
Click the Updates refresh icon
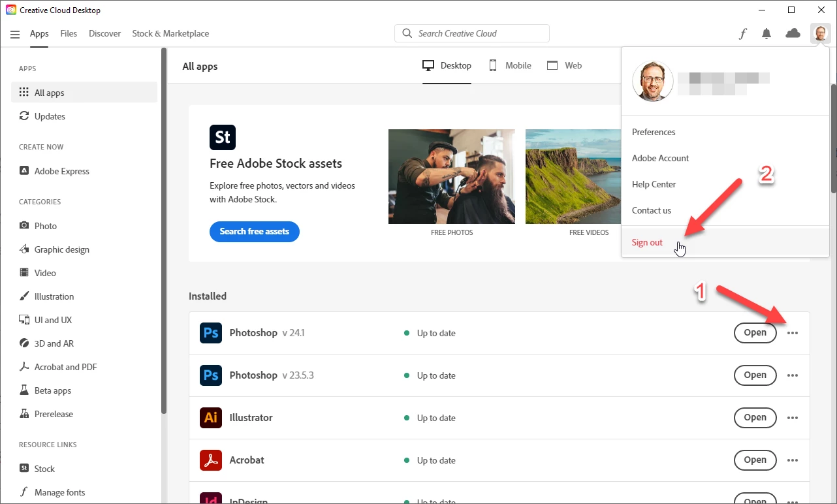pyautogui.click(x=24, y=116)
